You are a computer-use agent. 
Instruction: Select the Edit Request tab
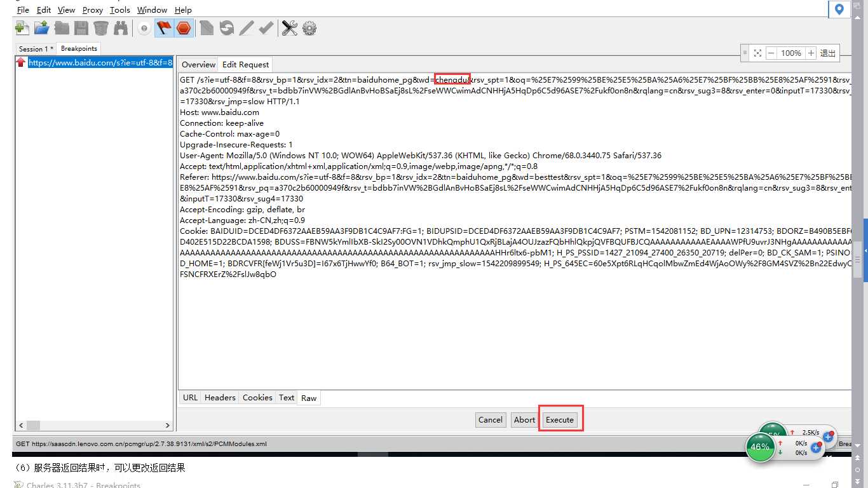(x=245, y=64)
